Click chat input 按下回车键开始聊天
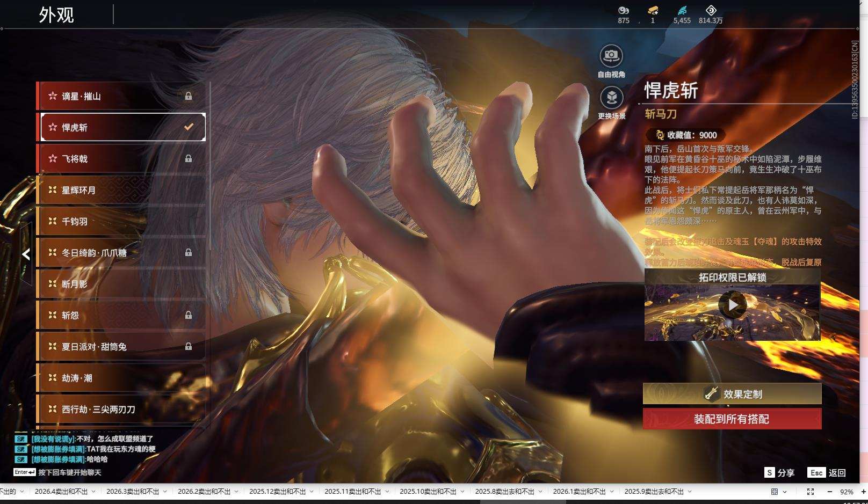The image size is (868, 504). point(70,472)
